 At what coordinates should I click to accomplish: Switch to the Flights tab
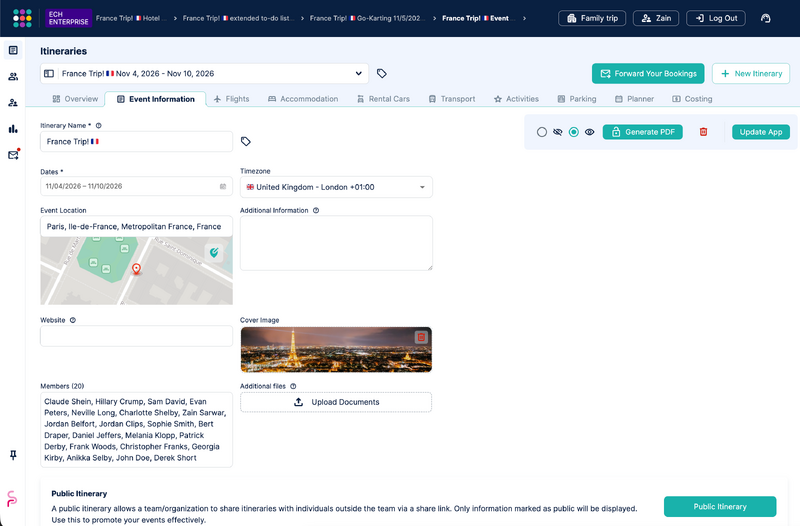tap(232, 99)
